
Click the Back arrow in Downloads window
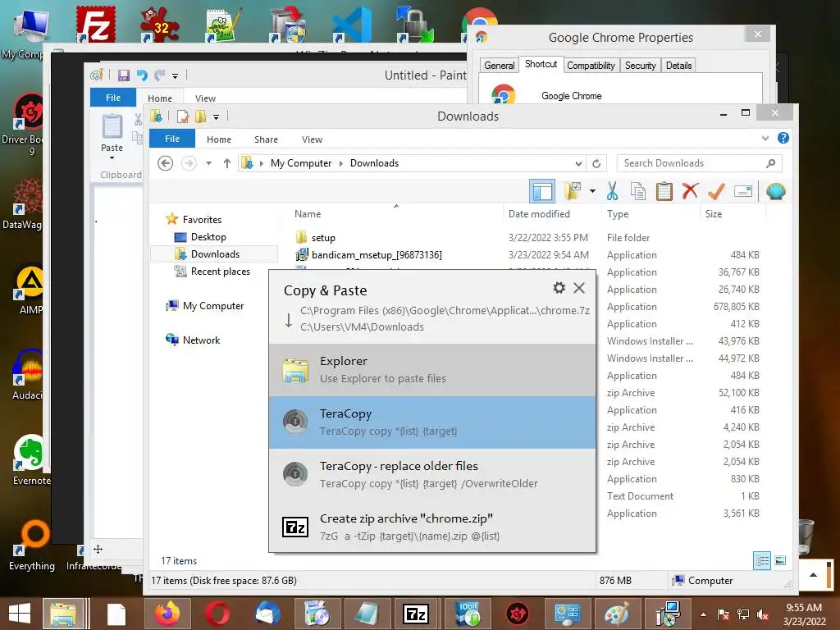166,163
